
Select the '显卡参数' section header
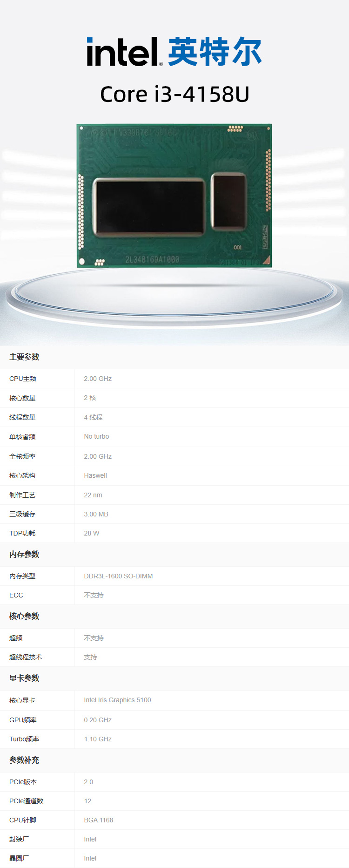coord(24,678)
